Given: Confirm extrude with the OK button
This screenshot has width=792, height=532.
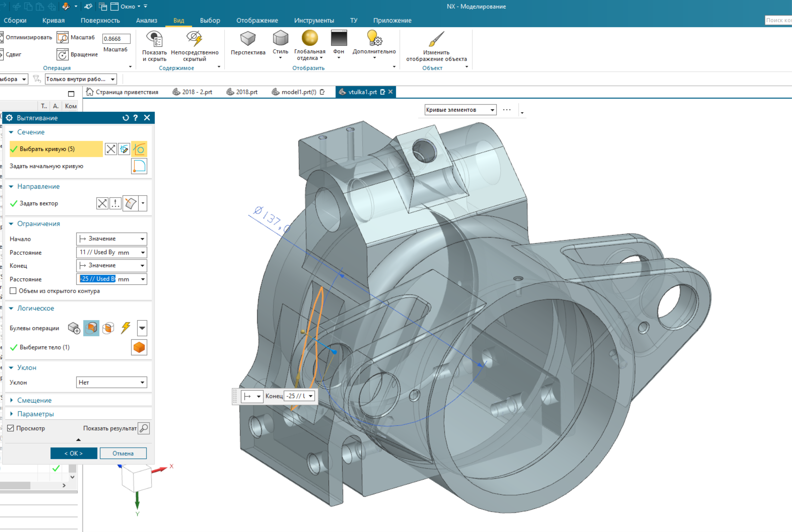Looking at the screenshot, I should 74,453.
